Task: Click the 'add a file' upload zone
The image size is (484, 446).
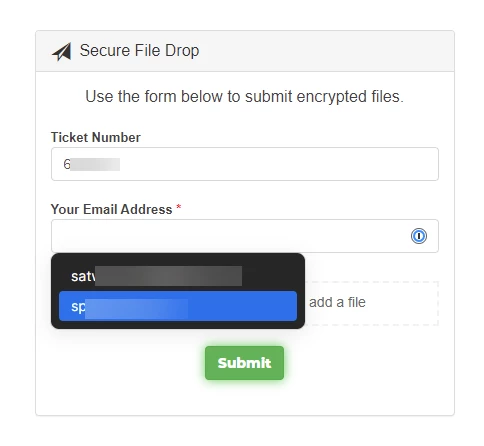Action: coord(371,303)
